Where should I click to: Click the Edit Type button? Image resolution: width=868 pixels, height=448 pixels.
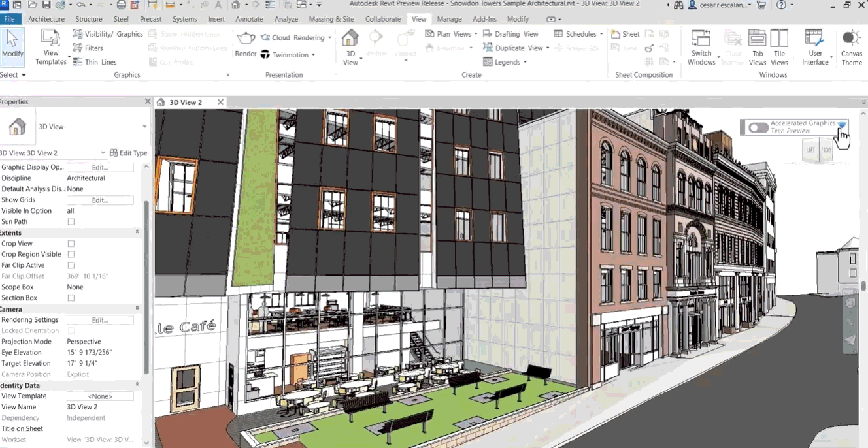pyautogui.click(x=129, y=153)
